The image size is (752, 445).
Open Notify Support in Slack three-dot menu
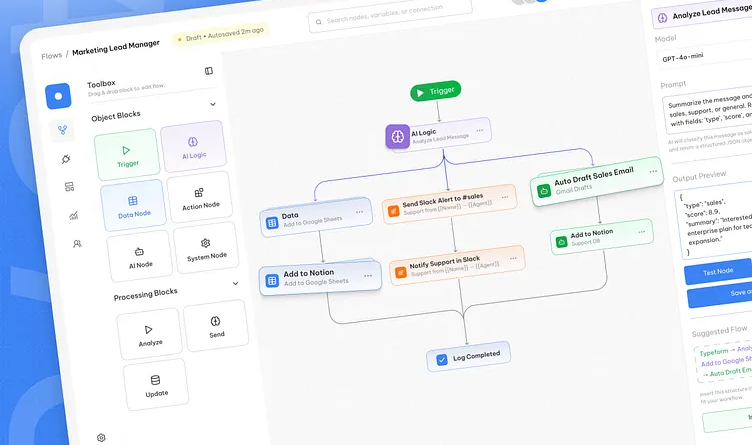click(513, 258)
